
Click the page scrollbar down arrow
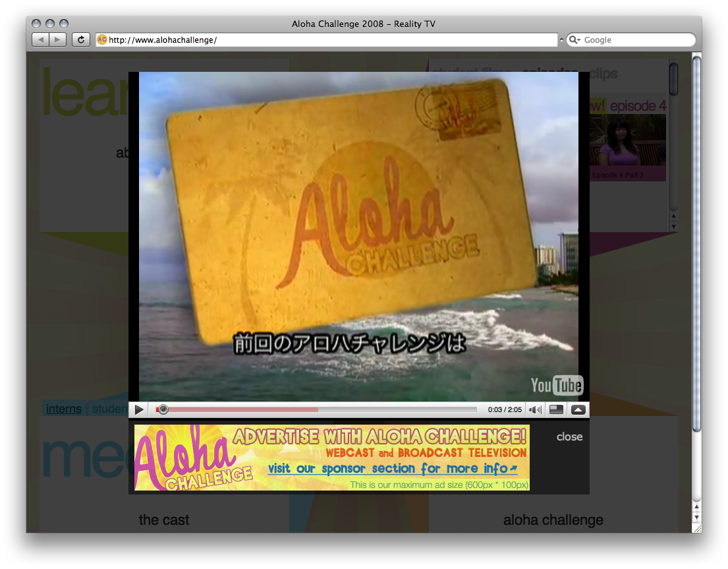(x=696, y=516)
